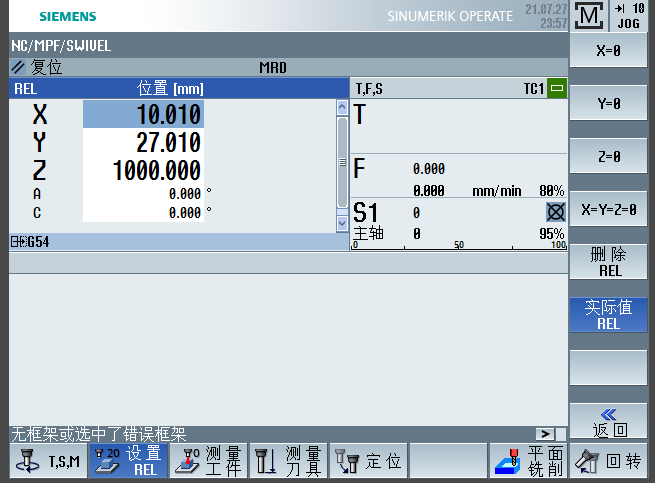The height and width of the screenshot is (483, 655).
Task: Click the S1 spindle label
Action: click(x=366, y=212)
